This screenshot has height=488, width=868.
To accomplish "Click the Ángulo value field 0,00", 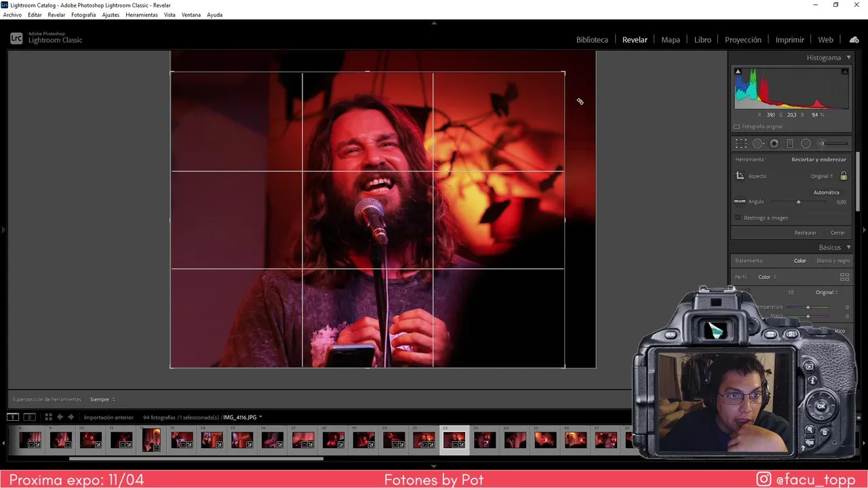I will click(x=841, y=202).
